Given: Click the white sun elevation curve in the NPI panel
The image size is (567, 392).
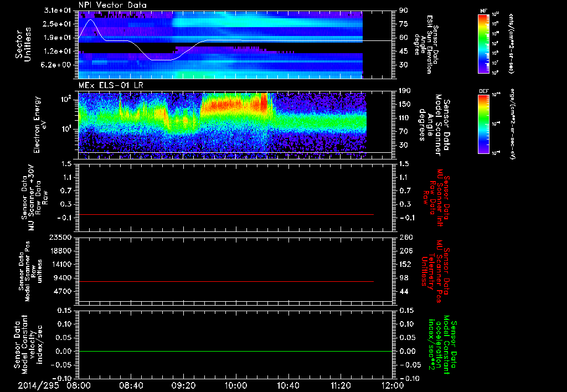Looking at the screenshot, I should pyautogui.click(x=235, y=40).
